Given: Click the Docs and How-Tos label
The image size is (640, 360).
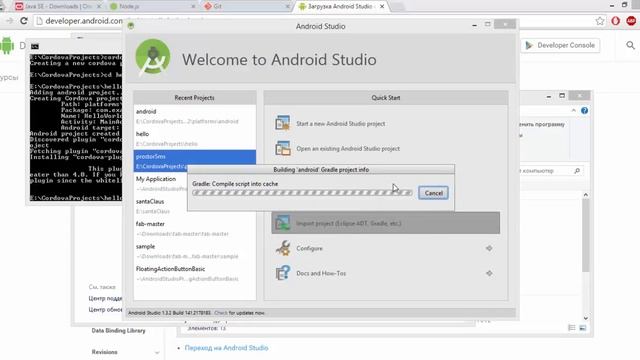Looking at the screenshot, I should click(321, 273).
